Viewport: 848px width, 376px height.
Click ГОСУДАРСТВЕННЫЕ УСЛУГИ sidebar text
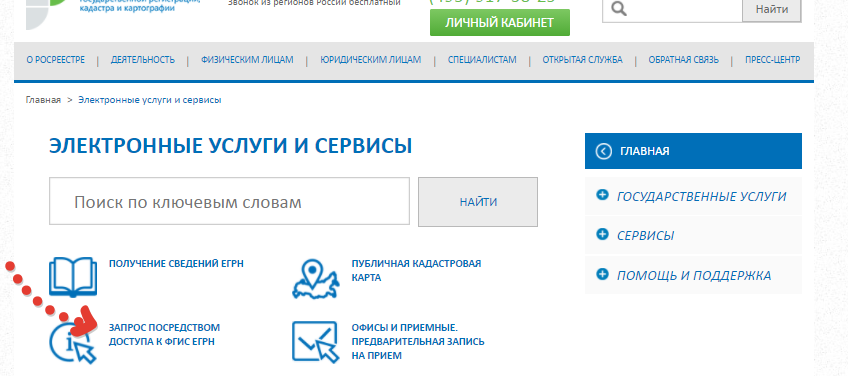pos(701,196)
